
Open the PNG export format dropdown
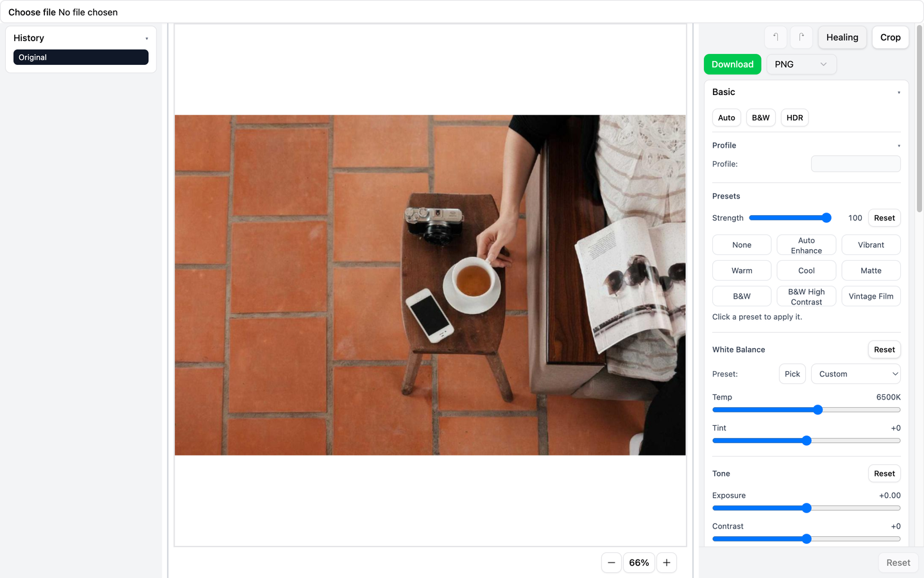click(x=801, y=64)
